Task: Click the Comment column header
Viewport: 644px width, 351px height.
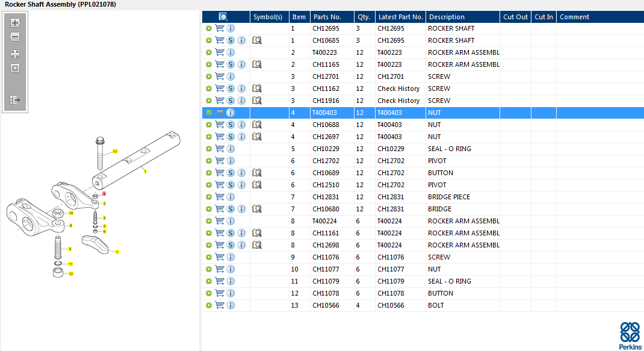Action: (x=600, y=17)
